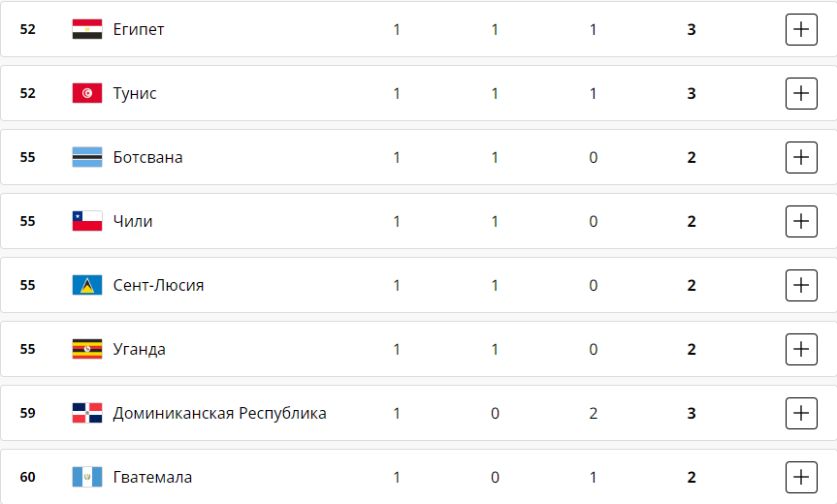Expand the Тунис medal details
837x504 pixels.
[800, 93]
